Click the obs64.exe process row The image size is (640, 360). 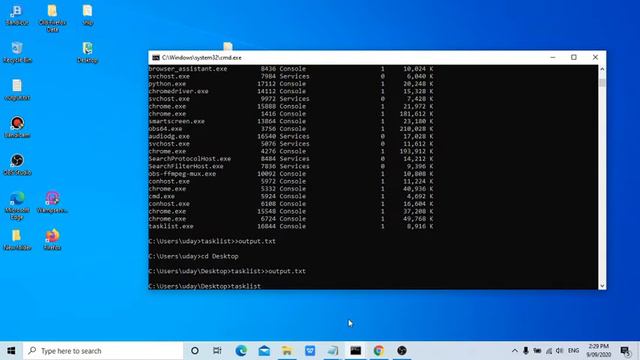[x=291, y=129]
